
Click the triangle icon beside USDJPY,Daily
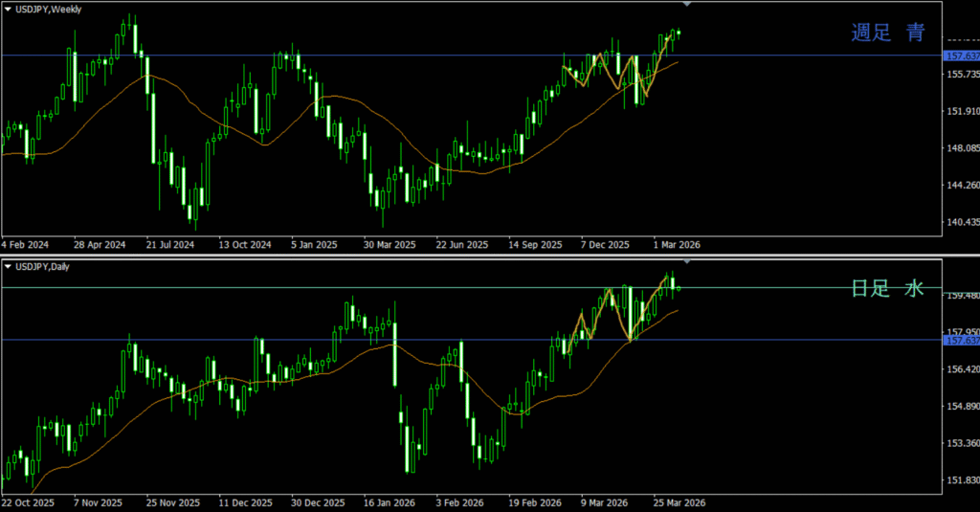coord(9,266)
